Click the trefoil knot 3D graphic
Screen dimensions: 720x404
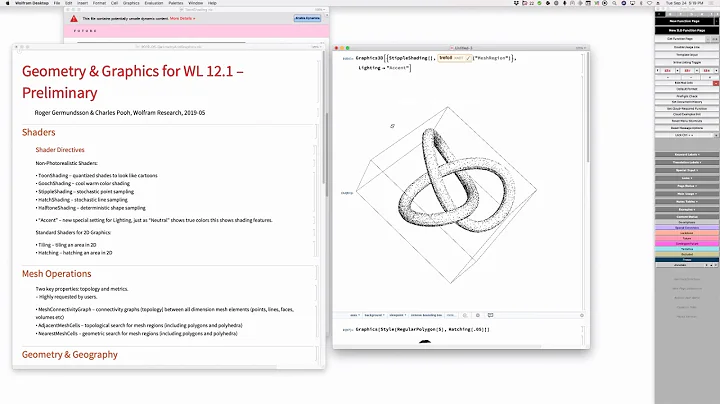(446, 194)
